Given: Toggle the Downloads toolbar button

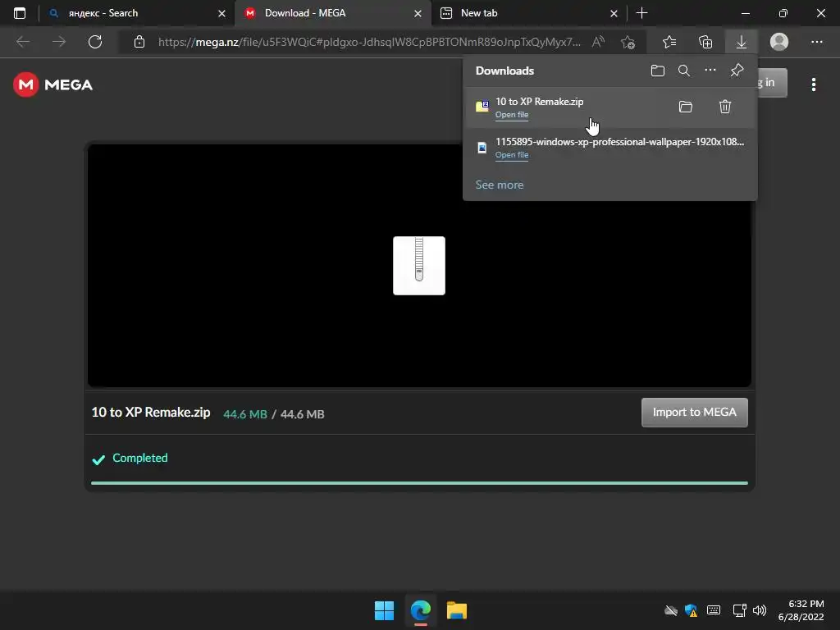Looking at the screenshot, I should pyautogui.click(x=742, y=42).
